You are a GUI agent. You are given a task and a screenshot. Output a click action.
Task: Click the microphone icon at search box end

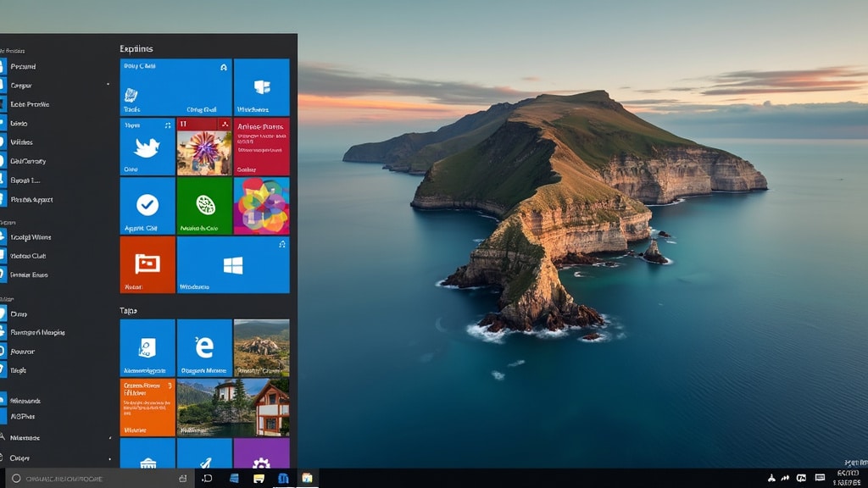(x=183, y=479)
